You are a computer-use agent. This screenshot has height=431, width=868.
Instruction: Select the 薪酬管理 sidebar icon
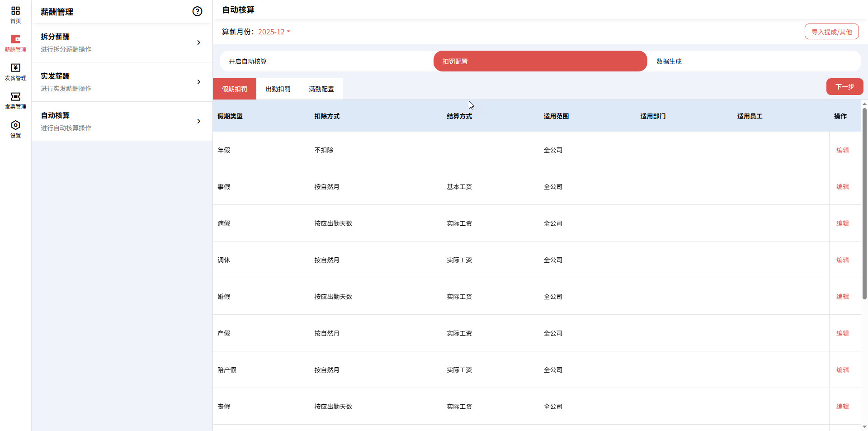[15, 43]
